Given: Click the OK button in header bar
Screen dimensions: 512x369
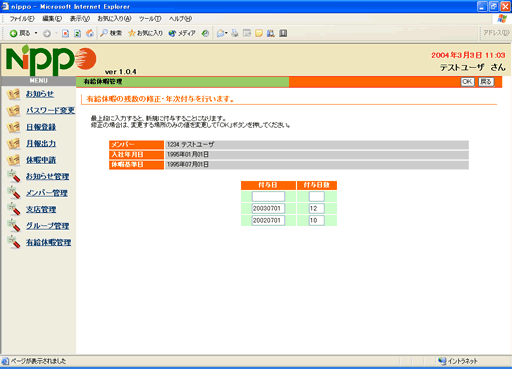Looking at the screenshot, I should [x=467, y=82].
